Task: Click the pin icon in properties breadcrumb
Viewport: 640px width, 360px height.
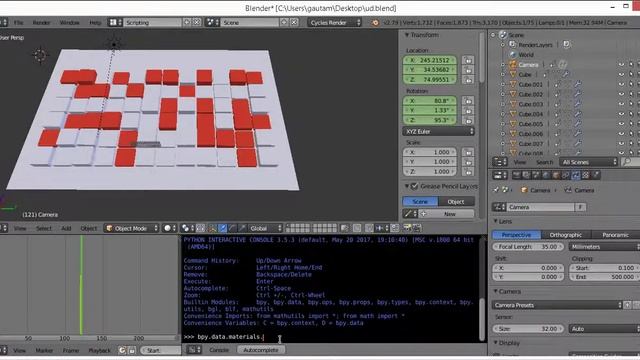Action: tap(496, 190)
